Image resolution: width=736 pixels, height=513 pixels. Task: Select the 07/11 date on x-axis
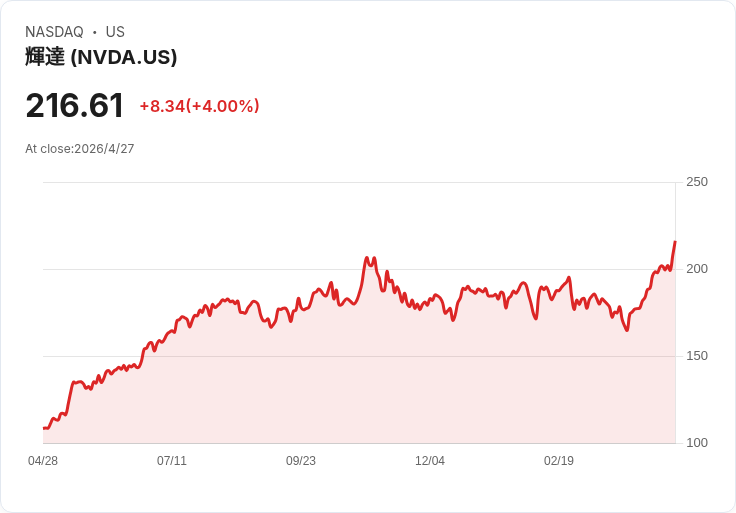point(172,461)
